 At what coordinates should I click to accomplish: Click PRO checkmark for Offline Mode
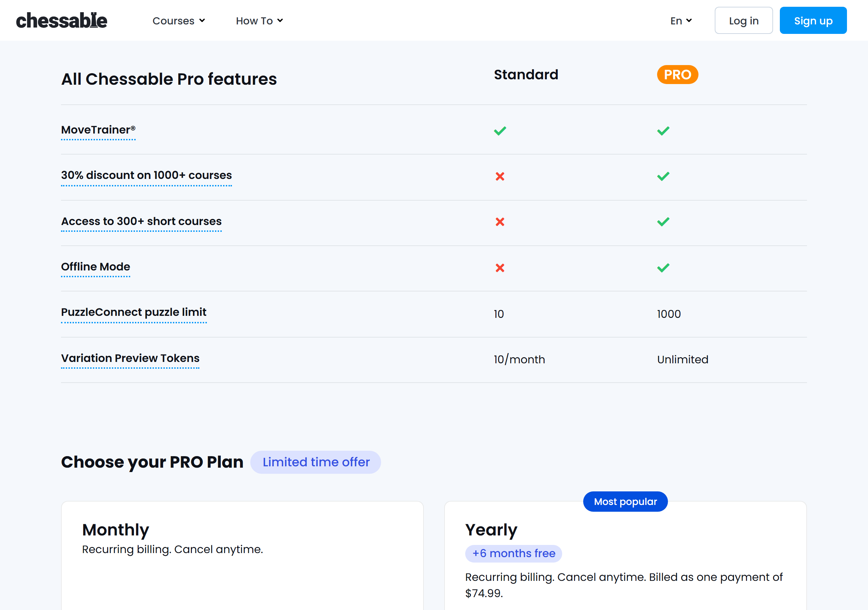click(663, 268)
